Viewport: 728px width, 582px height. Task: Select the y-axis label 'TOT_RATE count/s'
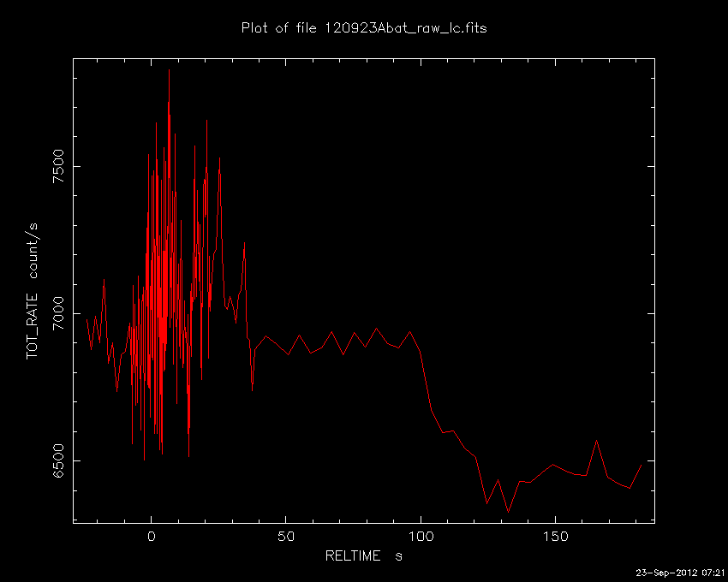pos(33,291)
